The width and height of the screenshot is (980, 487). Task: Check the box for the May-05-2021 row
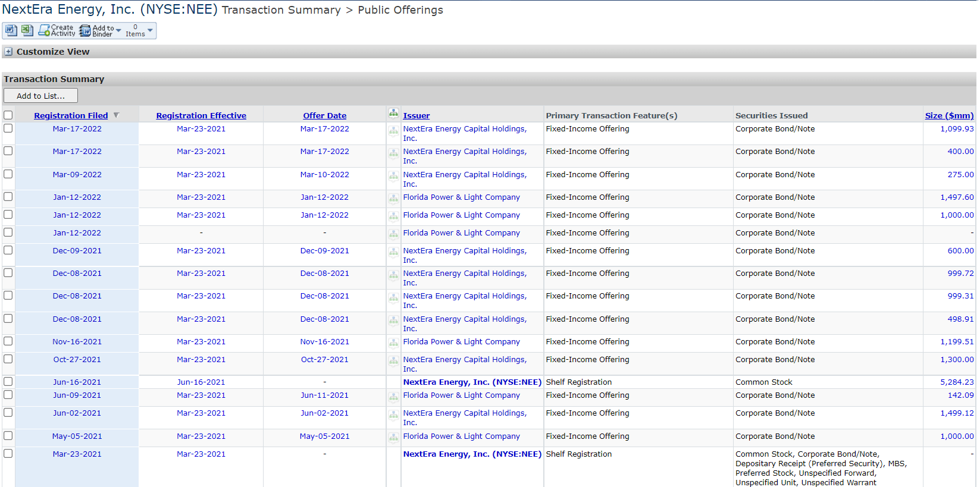point(8,436)
